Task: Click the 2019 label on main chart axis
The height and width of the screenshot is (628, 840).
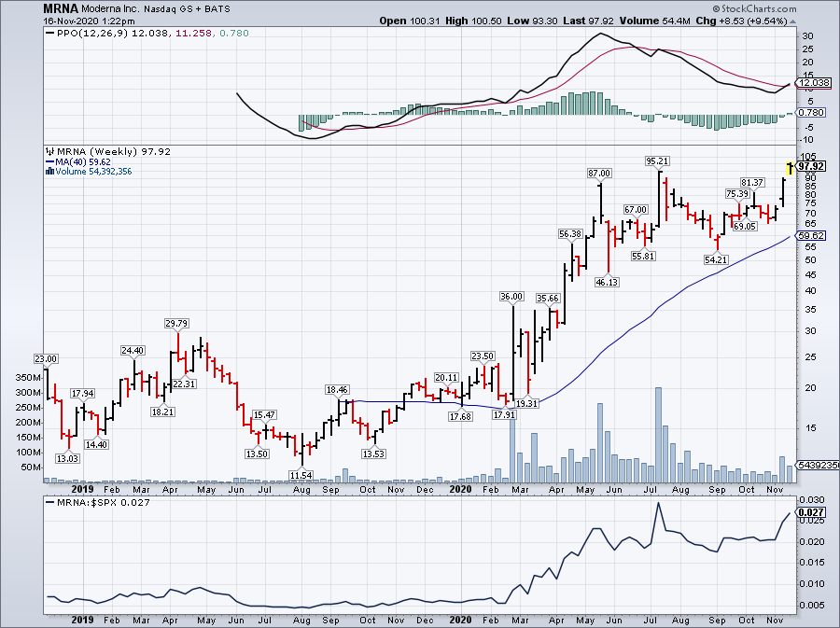Action: tap(82, 489)
